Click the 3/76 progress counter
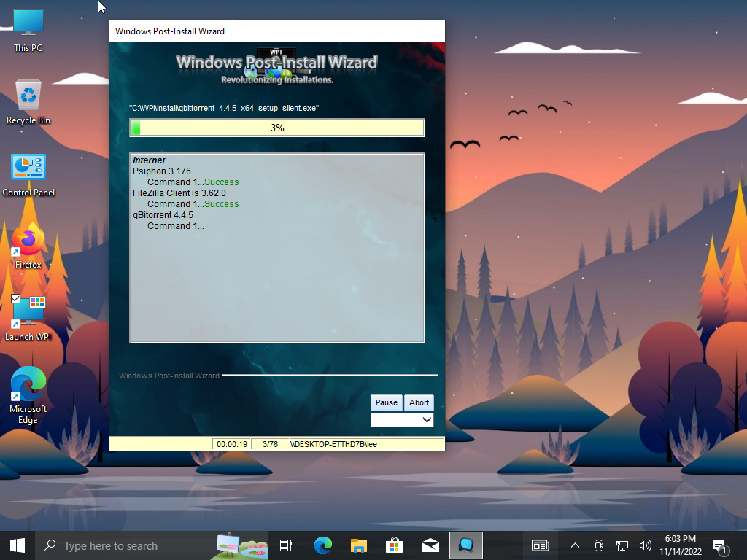This screenshot has width=747, height=560. (x=270, y=444)
